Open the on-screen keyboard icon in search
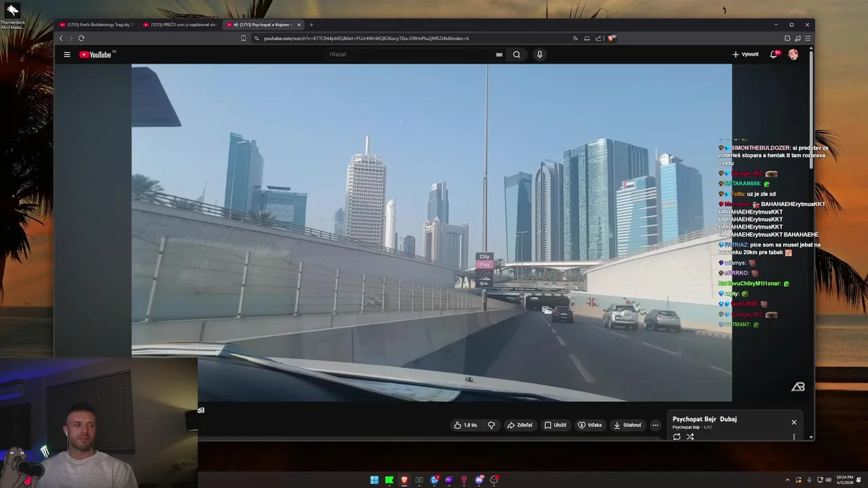The image size is (868, 488). point(499,55)
